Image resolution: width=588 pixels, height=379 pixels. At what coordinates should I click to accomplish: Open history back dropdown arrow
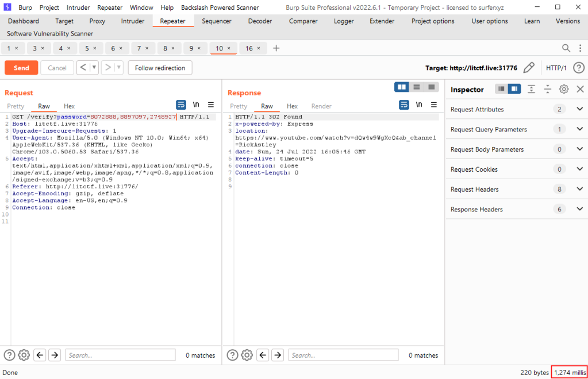pyautogui.click(x=94, y=68)
